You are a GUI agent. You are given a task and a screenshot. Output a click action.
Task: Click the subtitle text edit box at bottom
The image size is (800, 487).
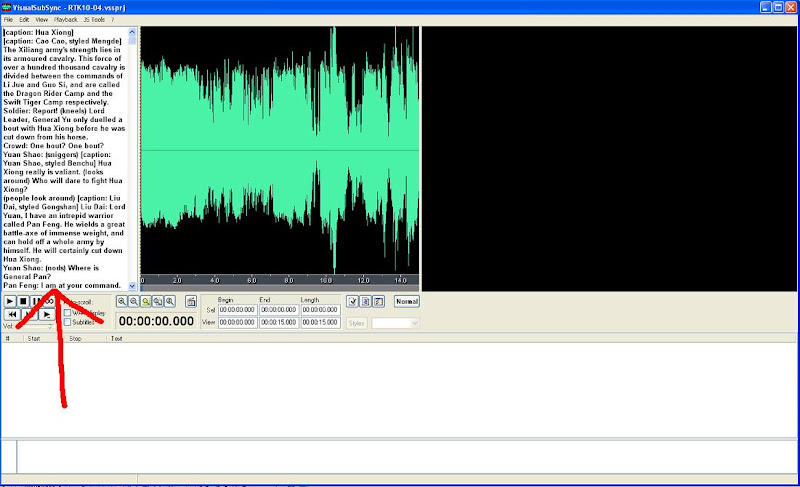click(x=407, y=456)
